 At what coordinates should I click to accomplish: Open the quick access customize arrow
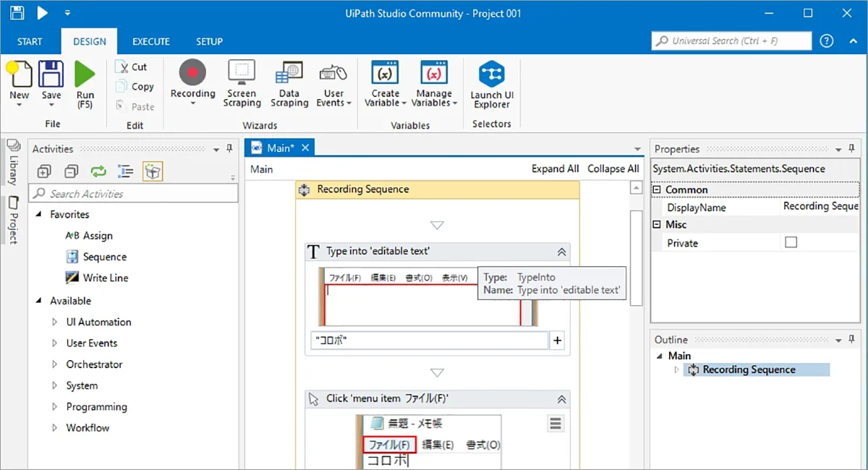[67, 13]
